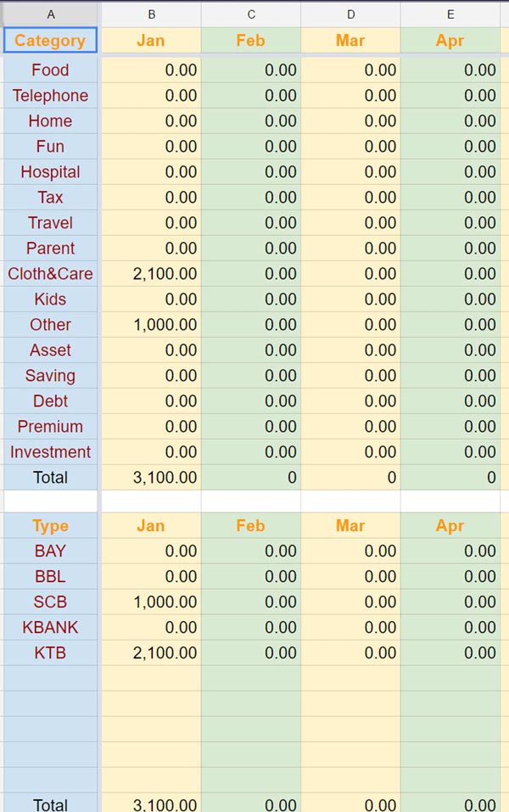Select the Telephone row label
Screen dimensions: 509x812
click(50, 96)
